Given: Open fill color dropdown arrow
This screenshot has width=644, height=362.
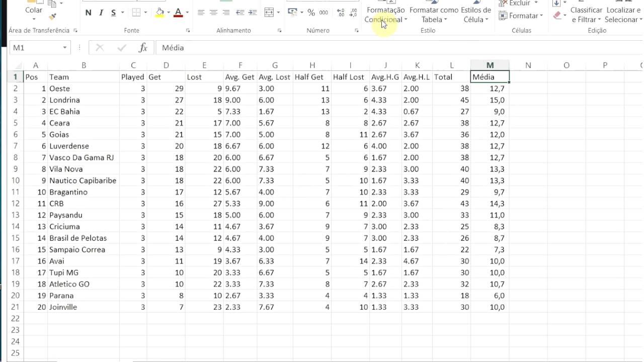Looking at the screenshot, I should click(x=169, y=13).
